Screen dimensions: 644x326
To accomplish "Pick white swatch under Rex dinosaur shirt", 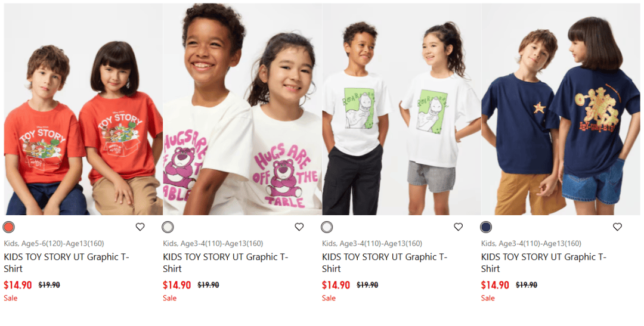I will click(327, 227).
